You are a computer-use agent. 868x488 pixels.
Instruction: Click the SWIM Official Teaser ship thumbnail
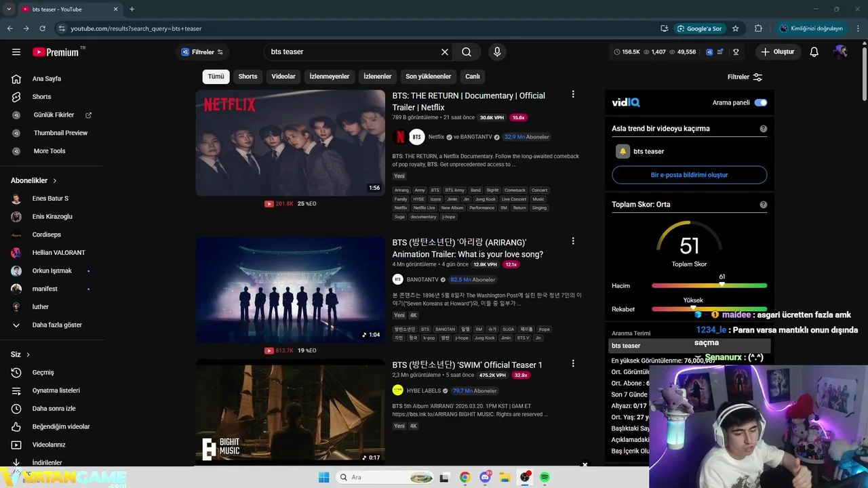click(x=290, y=412)
